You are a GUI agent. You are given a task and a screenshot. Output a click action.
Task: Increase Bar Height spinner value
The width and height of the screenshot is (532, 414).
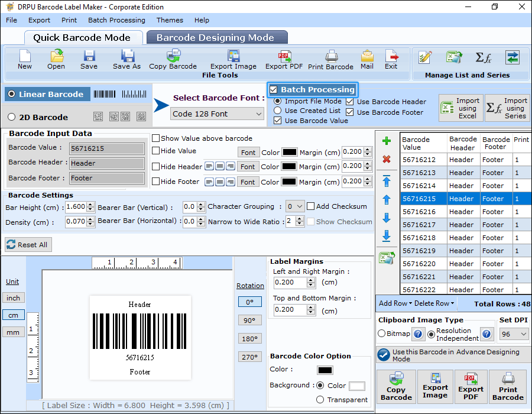[x=90, y=205]
